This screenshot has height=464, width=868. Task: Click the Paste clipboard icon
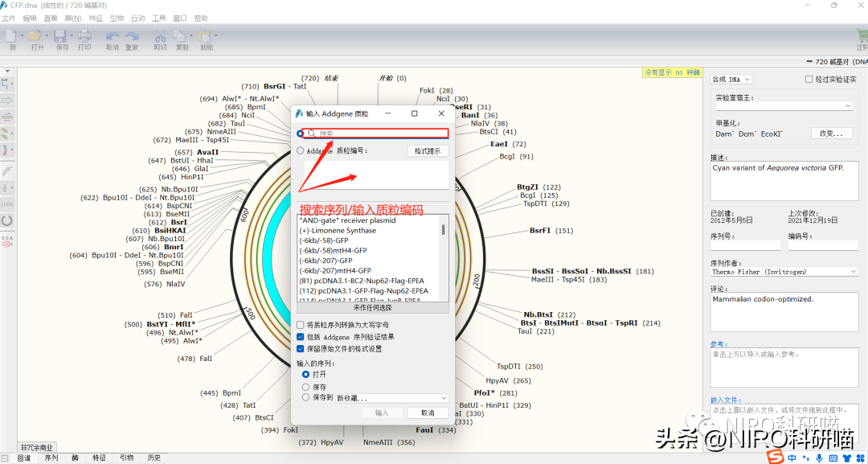(206, 36)
